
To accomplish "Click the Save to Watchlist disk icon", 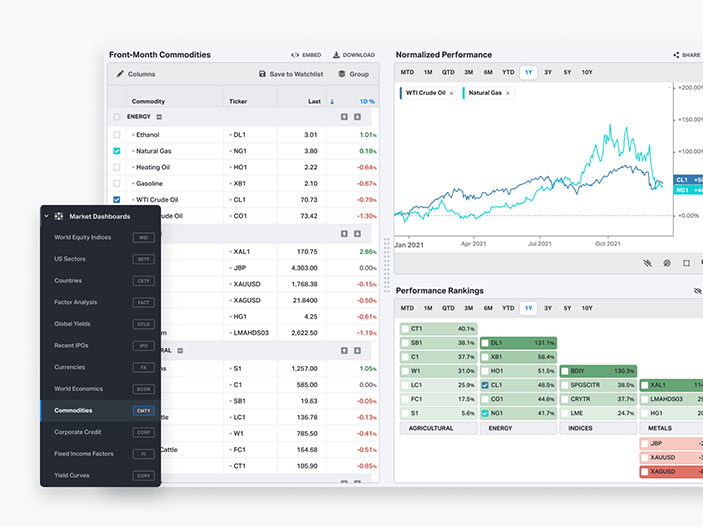I will tap(262, 74).
